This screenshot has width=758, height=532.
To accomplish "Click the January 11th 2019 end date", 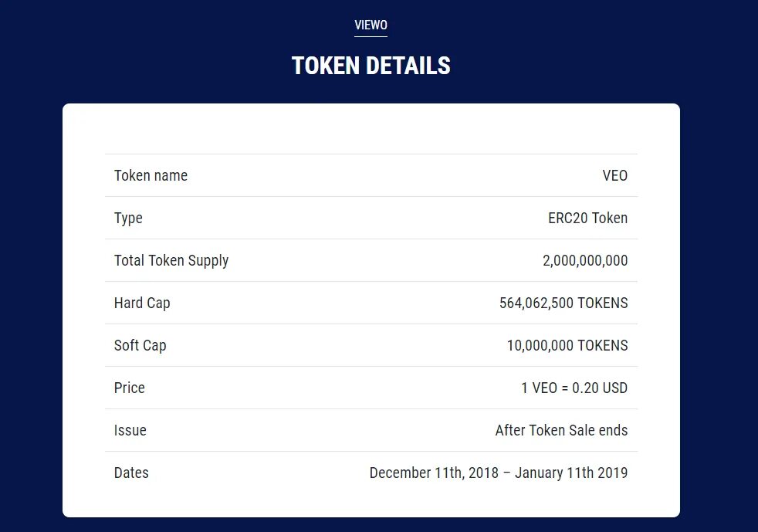I will [x=571, y=473].
